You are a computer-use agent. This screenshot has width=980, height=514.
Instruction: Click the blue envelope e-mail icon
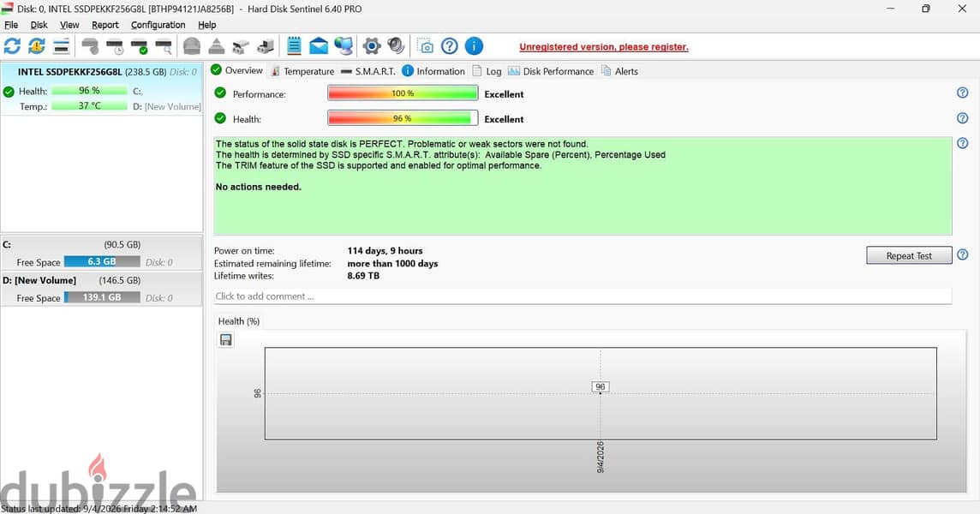point(318,45)
